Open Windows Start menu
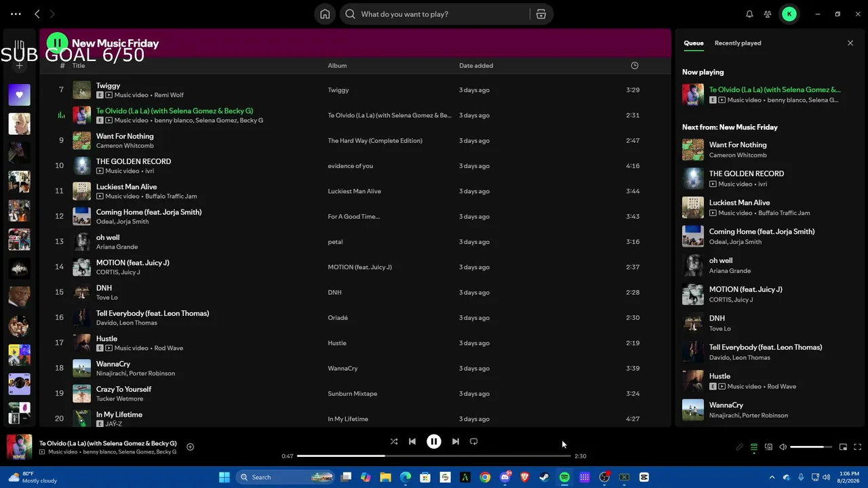The width and height of the screenshot is (868, 488). click(x=224, y=477)
